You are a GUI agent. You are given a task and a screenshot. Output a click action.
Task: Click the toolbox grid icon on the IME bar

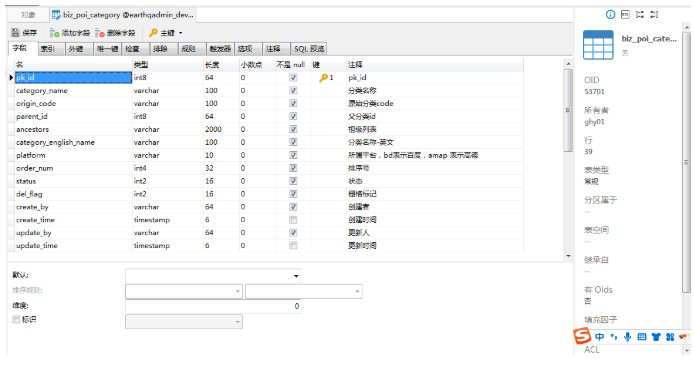670,337
